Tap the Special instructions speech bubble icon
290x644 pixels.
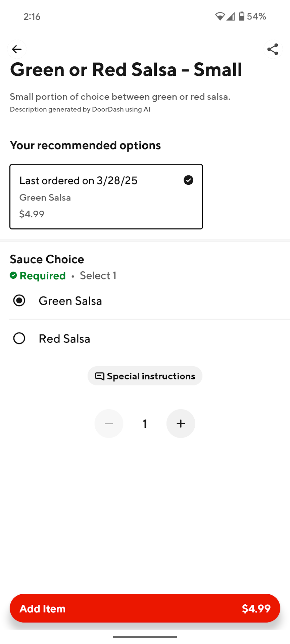99,376
